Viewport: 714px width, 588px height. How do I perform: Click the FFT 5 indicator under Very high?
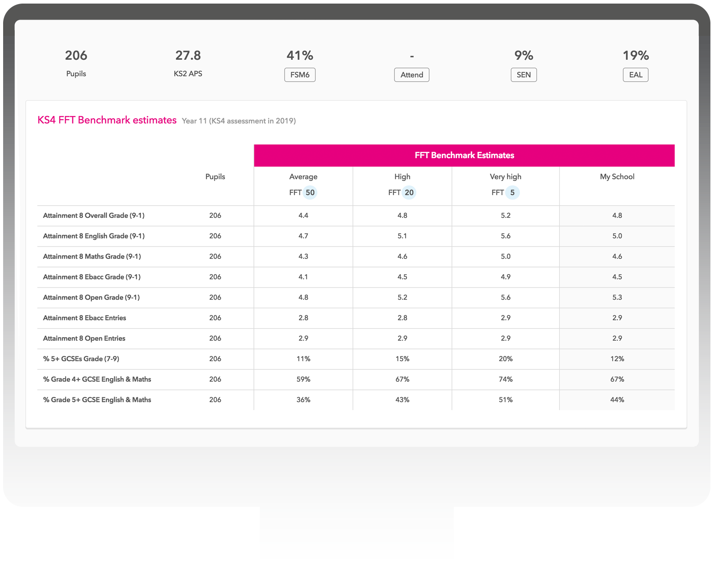click(x=505, y=192)
